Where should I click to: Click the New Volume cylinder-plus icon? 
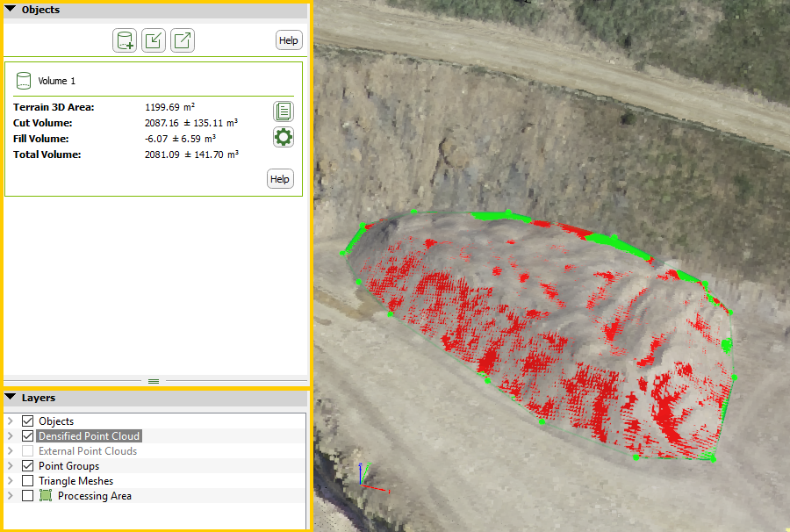pyautogui.click(x=125, y=40)
